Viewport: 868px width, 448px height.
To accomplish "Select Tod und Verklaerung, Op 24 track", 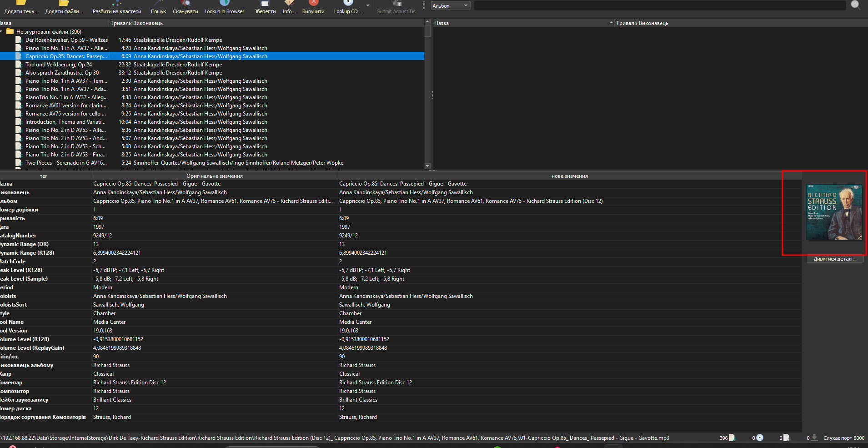I will [x=59, y=65].
